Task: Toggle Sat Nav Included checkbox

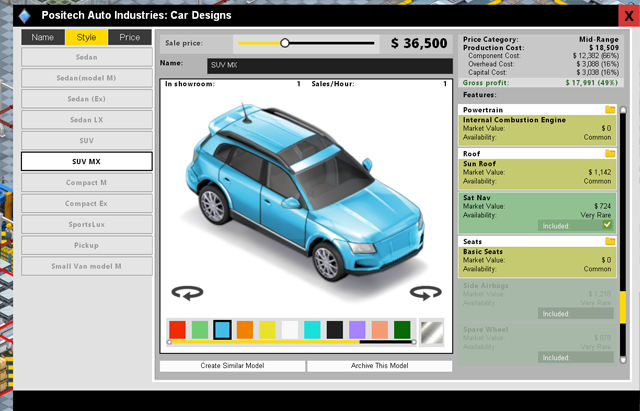Action: tap(607, 225)
